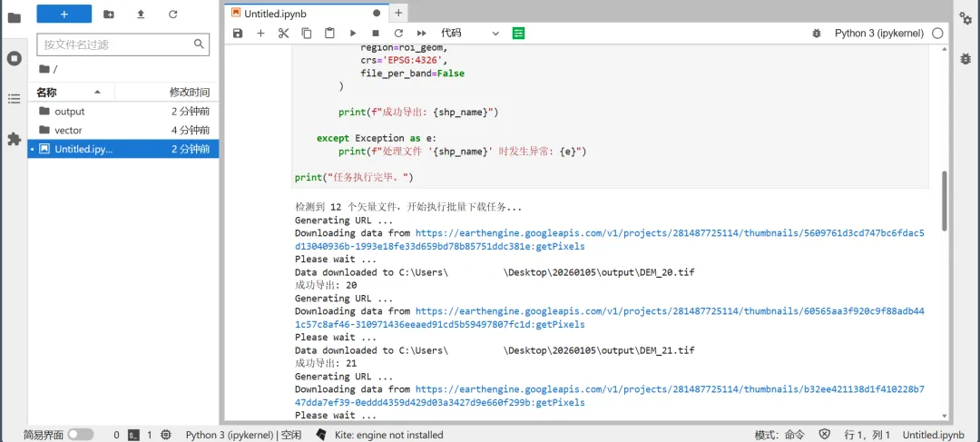This screenshot has height=442, width=980.
Task: Cut the selected cell
Action: point(284,34)
